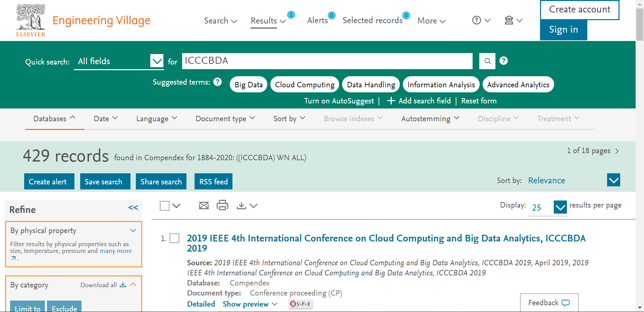Collapse Refine panel double-arrow icon
Image resolution: width=644 pixels, height=312 pixels.
(x=133, y=208)
